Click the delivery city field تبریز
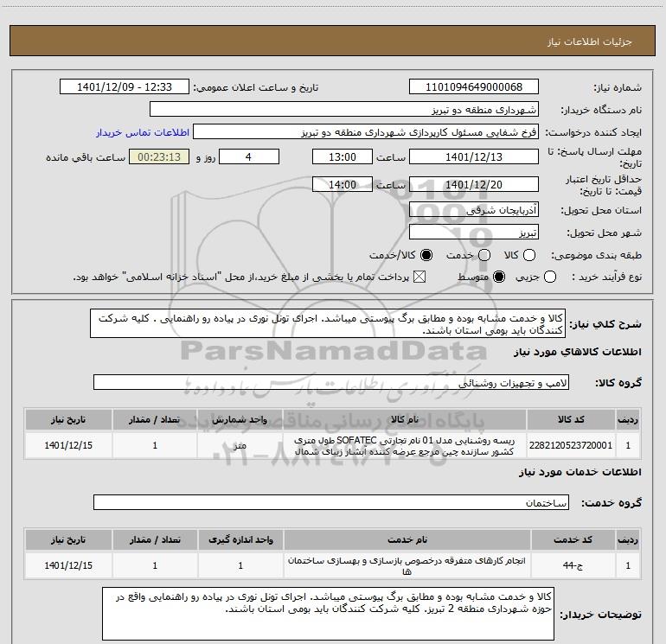 coord(474,232)
